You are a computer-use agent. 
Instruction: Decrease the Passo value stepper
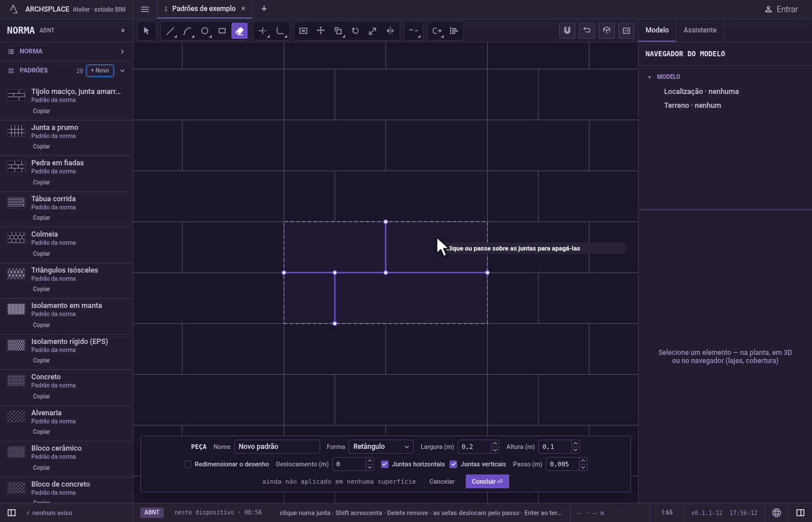(x=583, y=467)
